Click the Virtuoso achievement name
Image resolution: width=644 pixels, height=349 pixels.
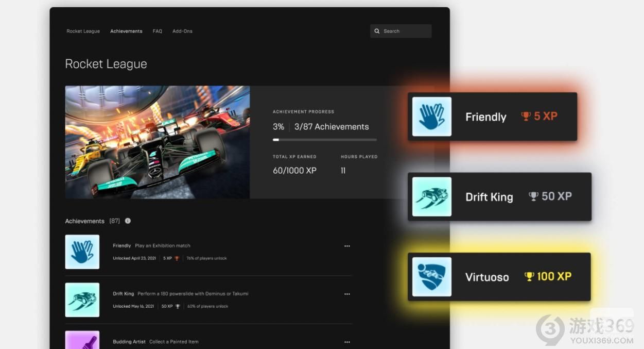pyautogui.click(x=487, y=277)
